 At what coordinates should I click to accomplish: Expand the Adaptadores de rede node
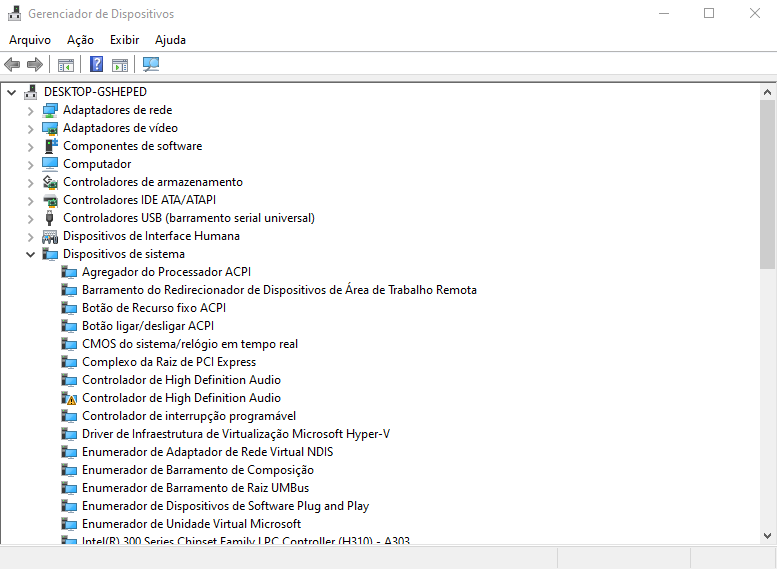pos(30,111)
